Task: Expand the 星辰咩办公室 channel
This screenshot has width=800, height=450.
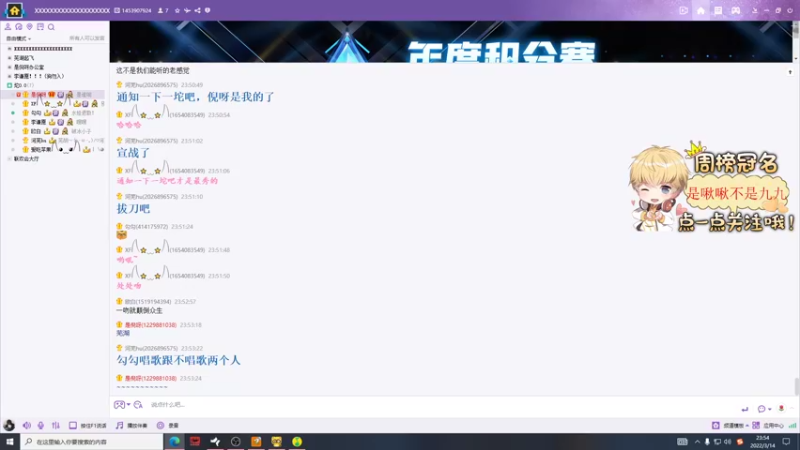Action: click(9, 67)
